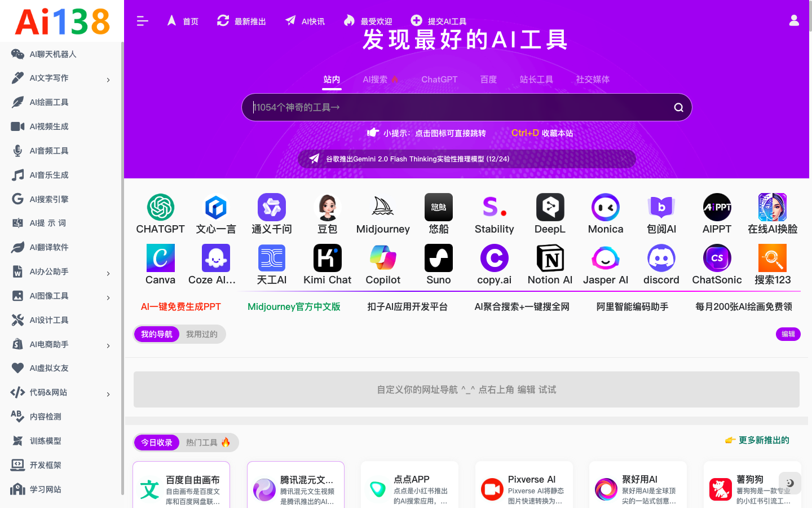This screenshot has height=508, width=812.
Task: Open the 扣子AI应用开发平台 link
Action: point(407,306)
